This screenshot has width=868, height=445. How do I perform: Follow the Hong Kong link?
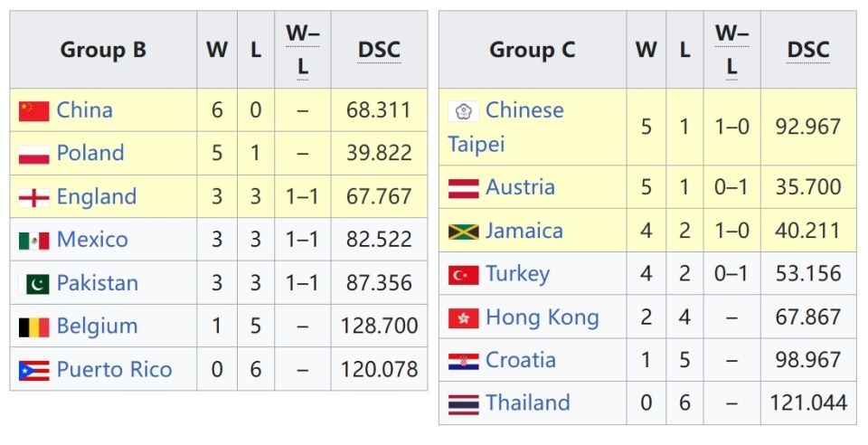point(542,317)
